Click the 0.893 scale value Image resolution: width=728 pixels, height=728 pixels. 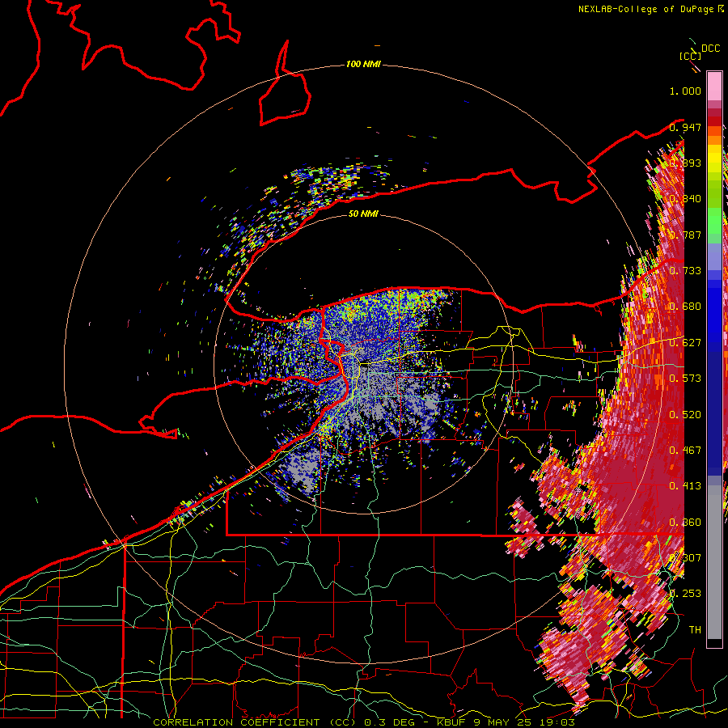(x=685, y=163)
